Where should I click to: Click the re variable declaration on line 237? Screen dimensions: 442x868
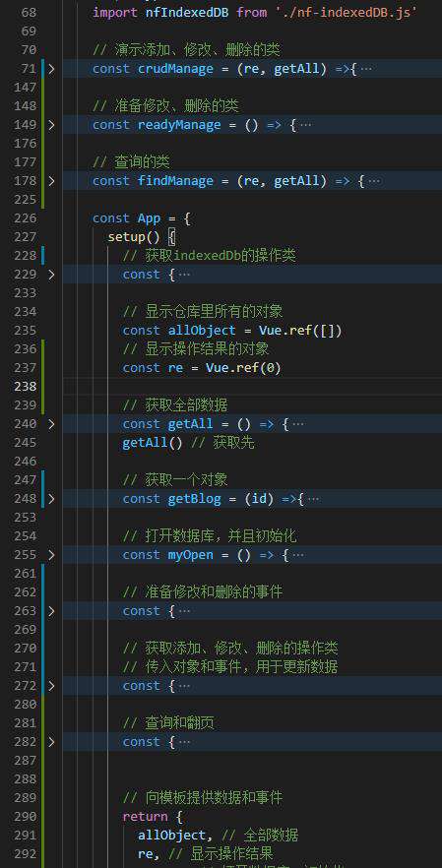tap(175, 368)
